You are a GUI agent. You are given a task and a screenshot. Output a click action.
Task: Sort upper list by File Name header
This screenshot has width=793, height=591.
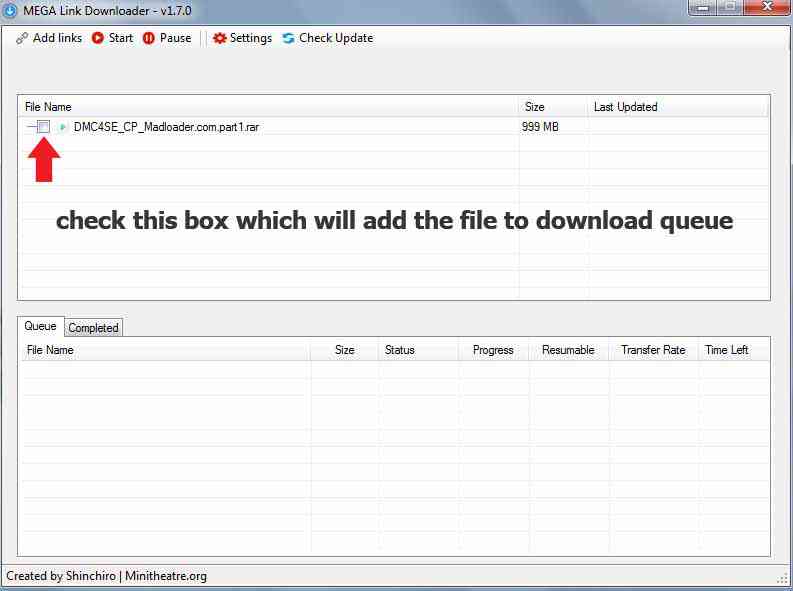(x=268, y=107)
